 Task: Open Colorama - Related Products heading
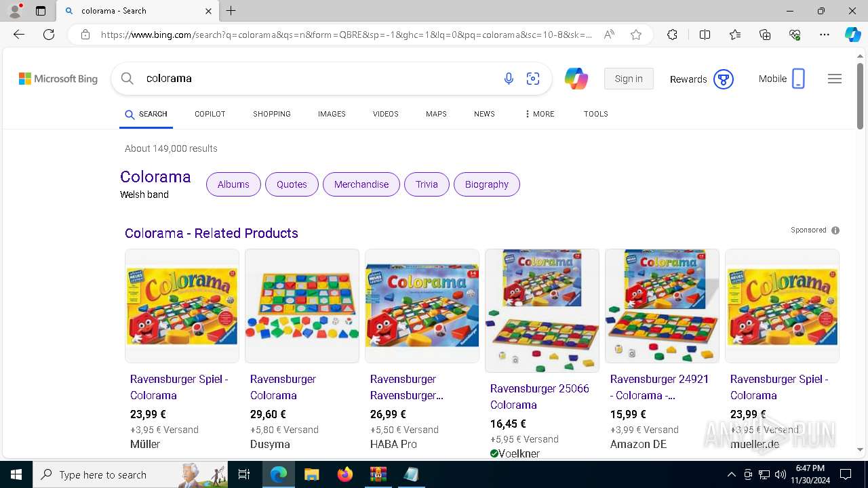pyautogui.click(x=212, y=233)
